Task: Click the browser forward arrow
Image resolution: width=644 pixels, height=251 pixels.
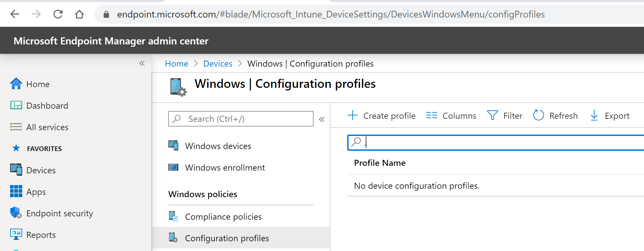Action: pyautogui.click(x=36, y=14)
